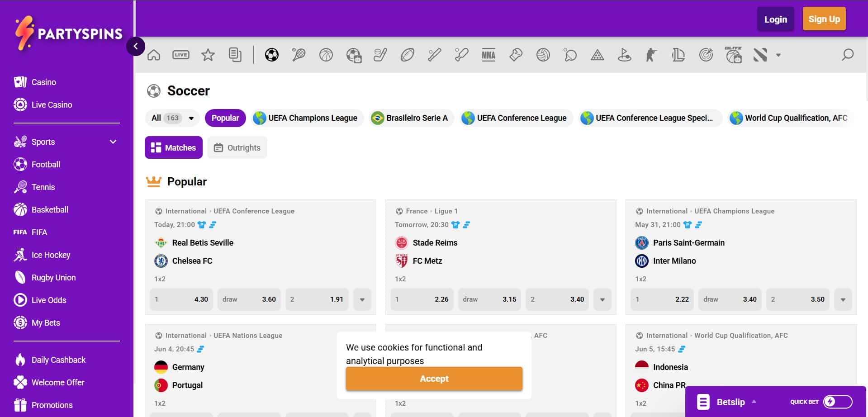Select the soccer ball sport icon

[271, 55]
